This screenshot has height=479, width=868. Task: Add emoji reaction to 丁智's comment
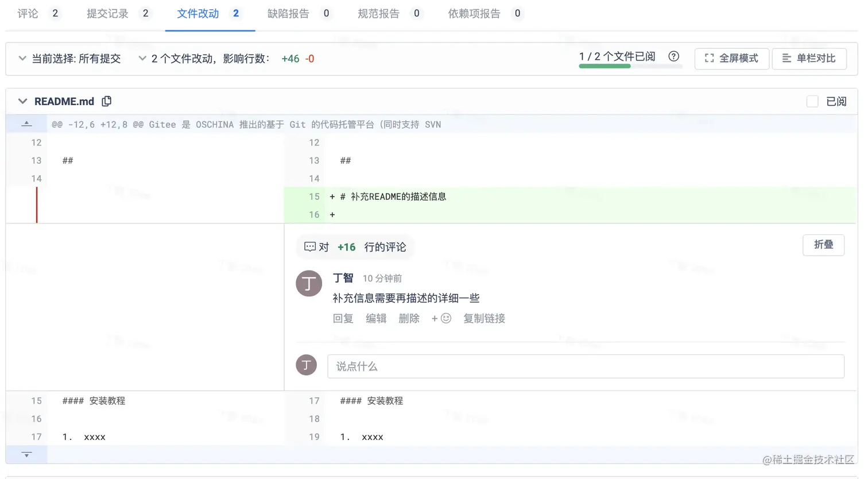441,318
